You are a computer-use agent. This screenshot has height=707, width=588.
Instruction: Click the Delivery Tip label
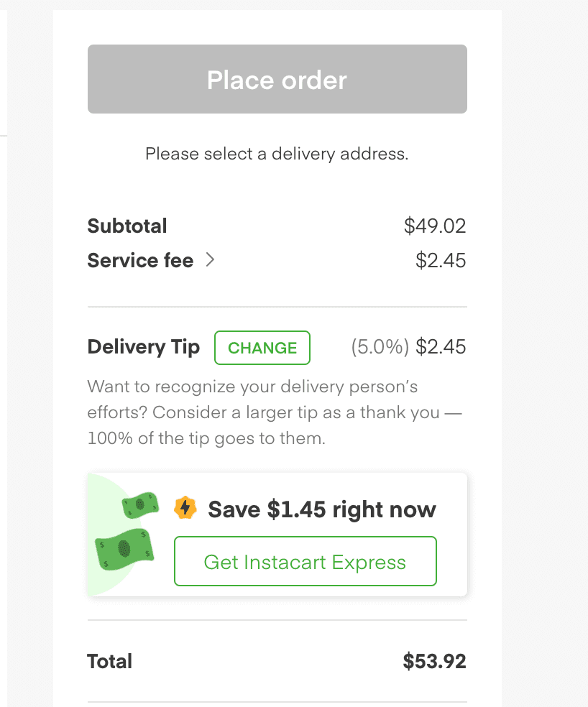click(144, 347)
